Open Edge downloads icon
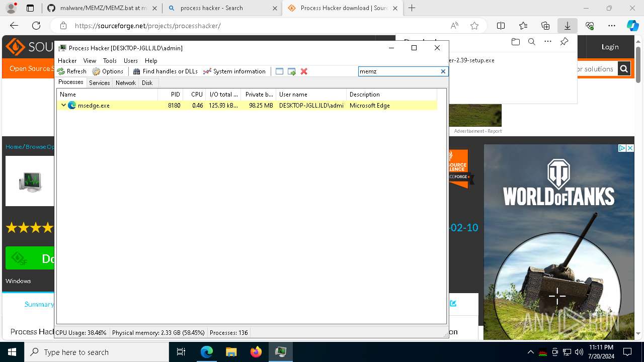This screenshot has height=362, width=644. pos(568,26)
